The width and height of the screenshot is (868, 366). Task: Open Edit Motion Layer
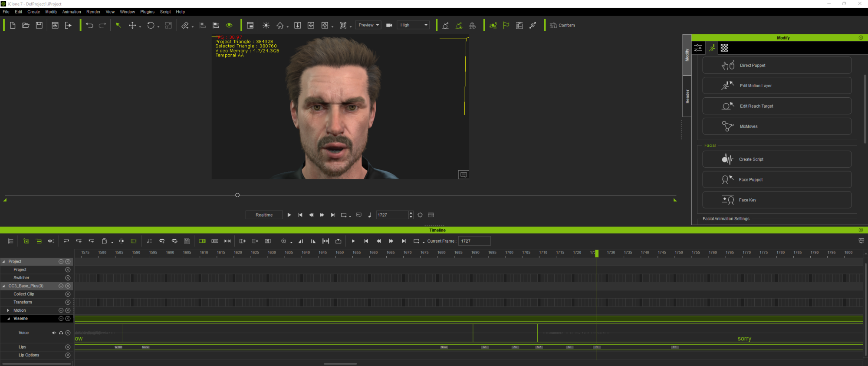pos(777,86)
